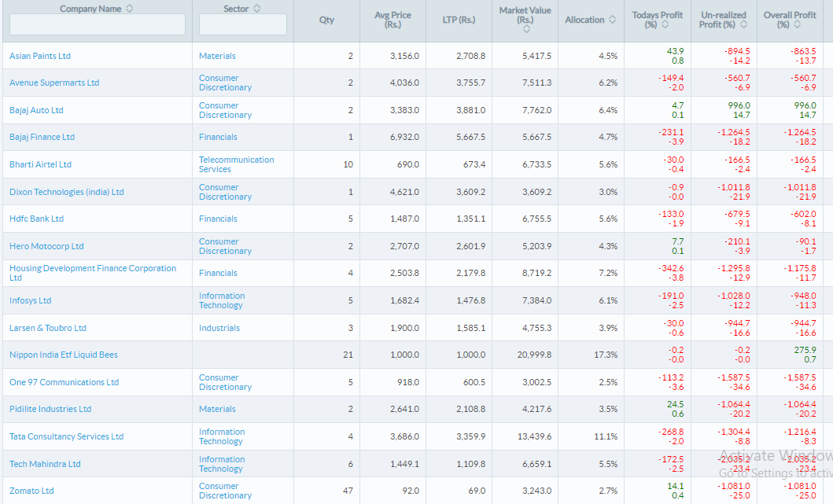Open Infosys Ltd holding
The width and height of the screenshot is (833, 504).
(x=30, y=300)
